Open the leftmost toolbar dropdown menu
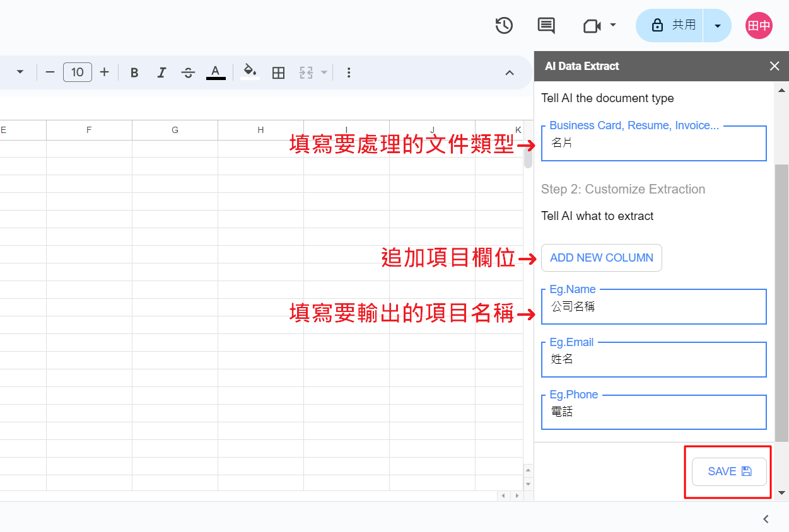This screenshot has height=532, width=789. [x=18, y=72]
